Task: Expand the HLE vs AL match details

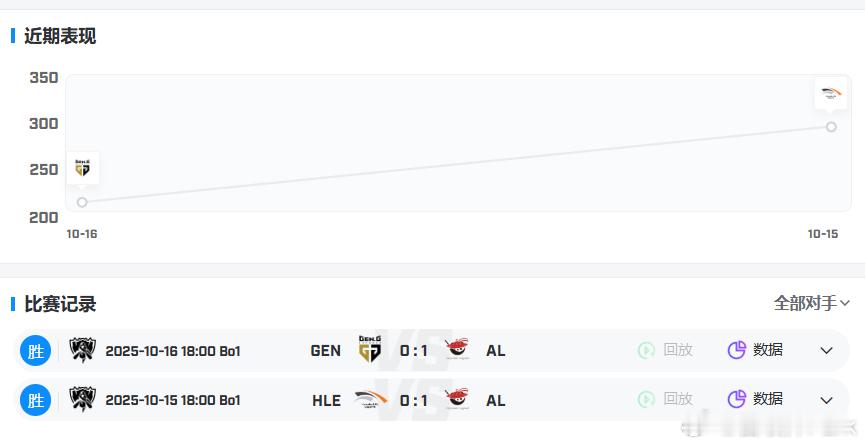Action: click(x=826, y=400)
